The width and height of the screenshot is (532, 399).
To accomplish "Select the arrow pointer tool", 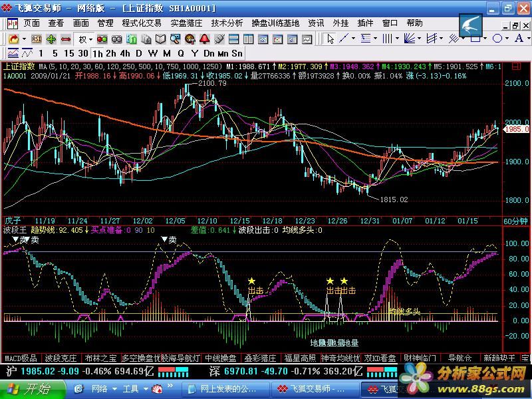I will [329, 39].
